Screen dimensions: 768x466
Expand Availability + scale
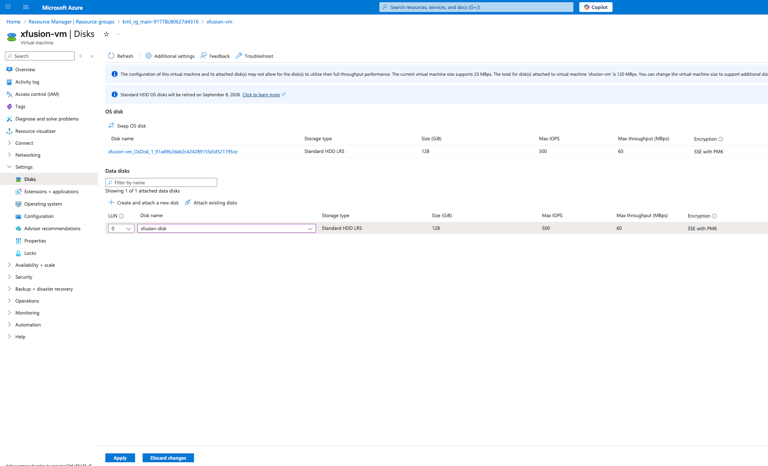[35, 265]
